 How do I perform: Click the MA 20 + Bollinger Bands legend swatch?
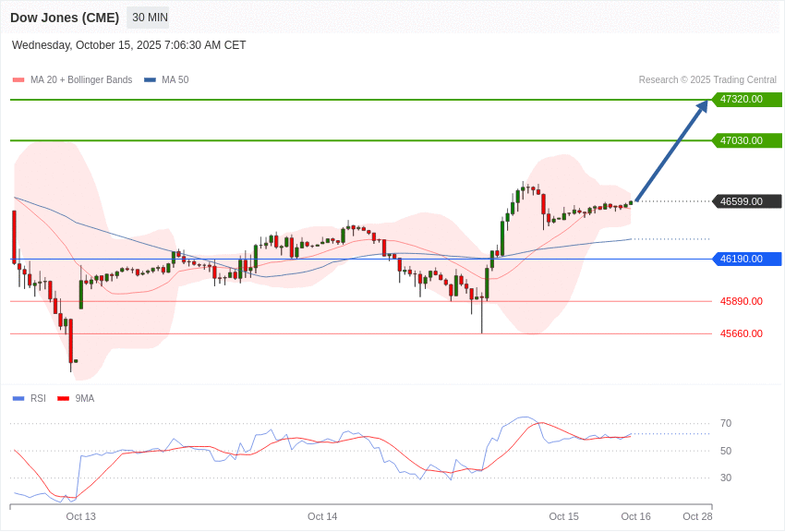[x=18, y=80]
